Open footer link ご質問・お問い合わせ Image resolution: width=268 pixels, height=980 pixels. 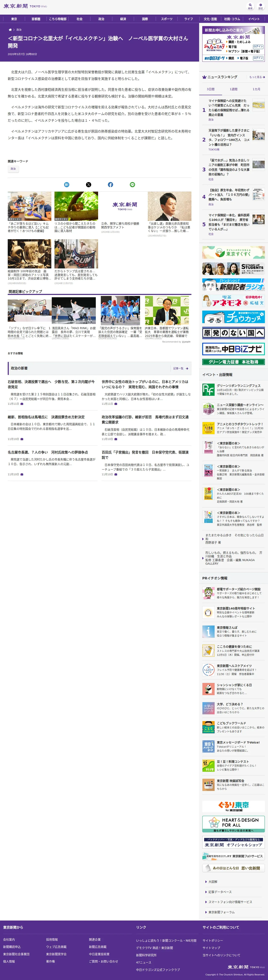(x=104, y=961)
